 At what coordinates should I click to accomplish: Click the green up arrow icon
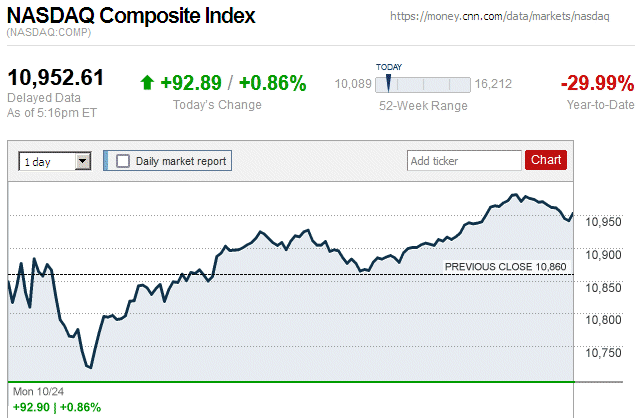click(x=147, y=84)
